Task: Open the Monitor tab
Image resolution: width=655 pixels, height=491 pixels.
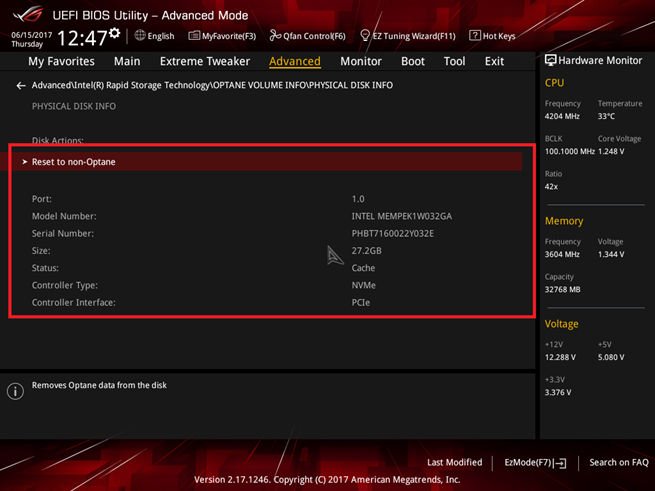Action: coord(361,61)
